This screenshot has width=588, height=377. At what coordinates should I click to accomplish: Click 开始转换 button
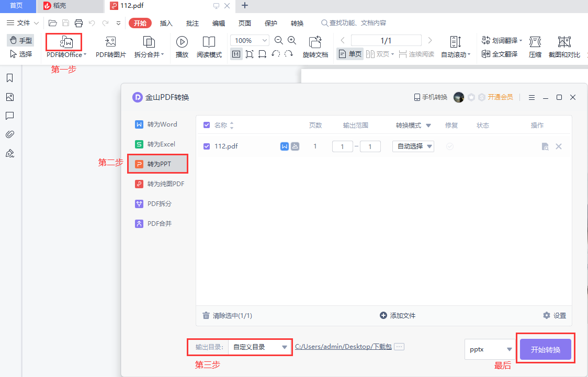tap(545, 350)
